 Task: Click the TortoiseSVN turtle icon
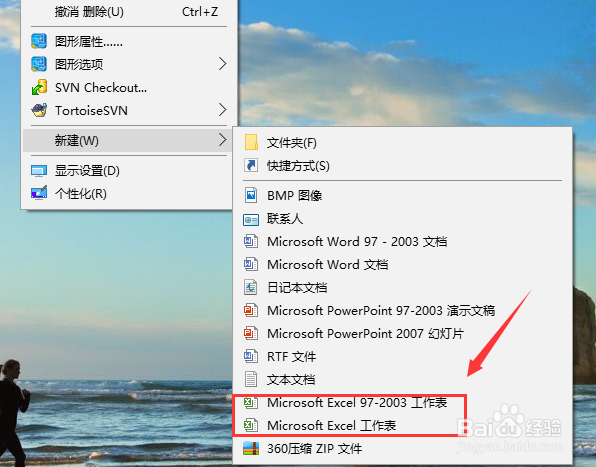click(39, 110)
